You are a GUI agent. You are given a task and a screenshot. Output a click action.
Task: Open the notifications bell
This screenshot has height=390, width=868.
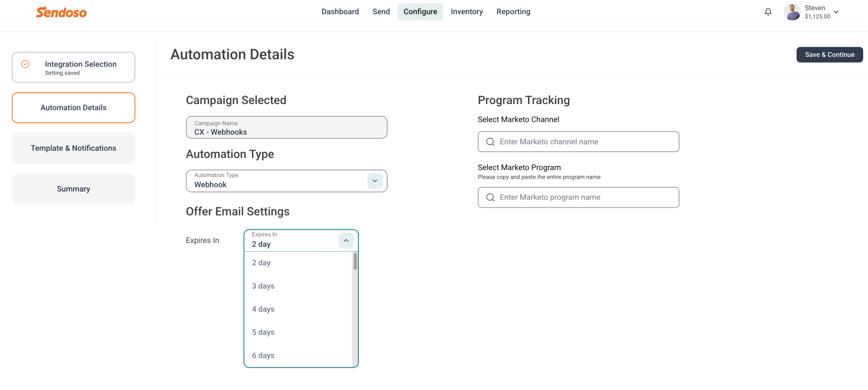768,12
